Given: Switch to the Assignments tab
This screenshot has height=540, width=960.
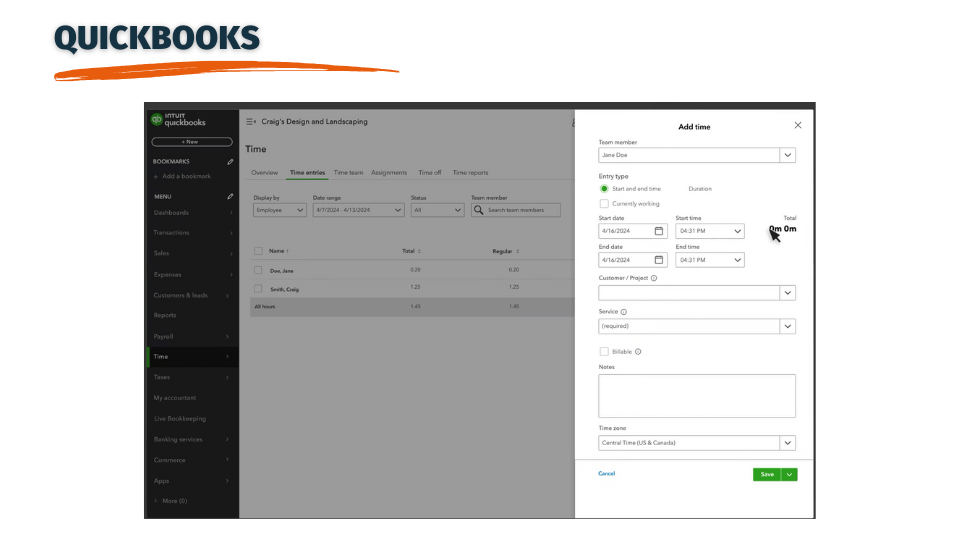Looking at the screenshot, I should (389, 173).
